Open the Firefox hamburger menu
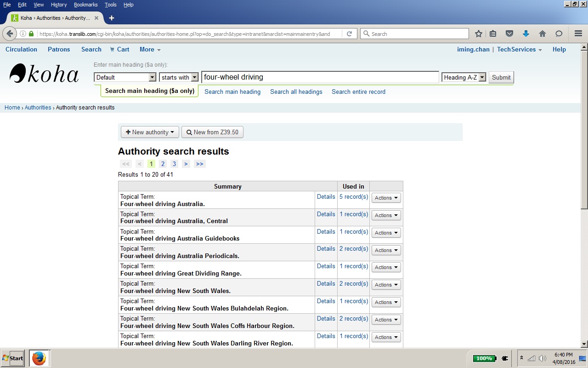Image resolution: width=588 pixels, height=368 pixels. 578,34
